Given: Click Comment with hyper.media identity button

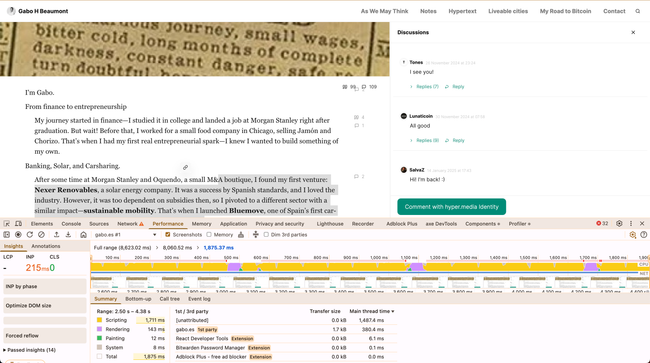Looking at the screenshot, I should click(x=451, y=207).
